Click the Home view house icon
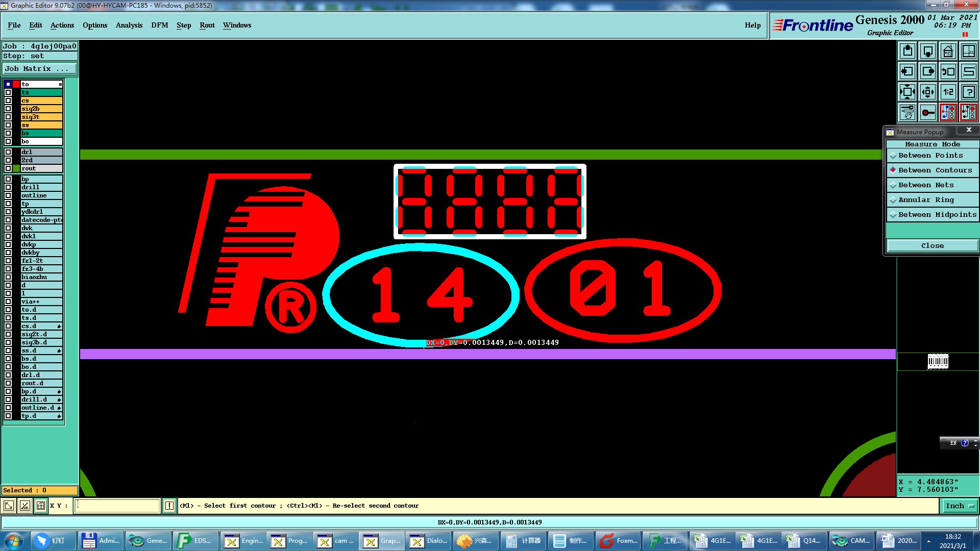This screenshot has height=551, width=980. (x=948, y=51)
